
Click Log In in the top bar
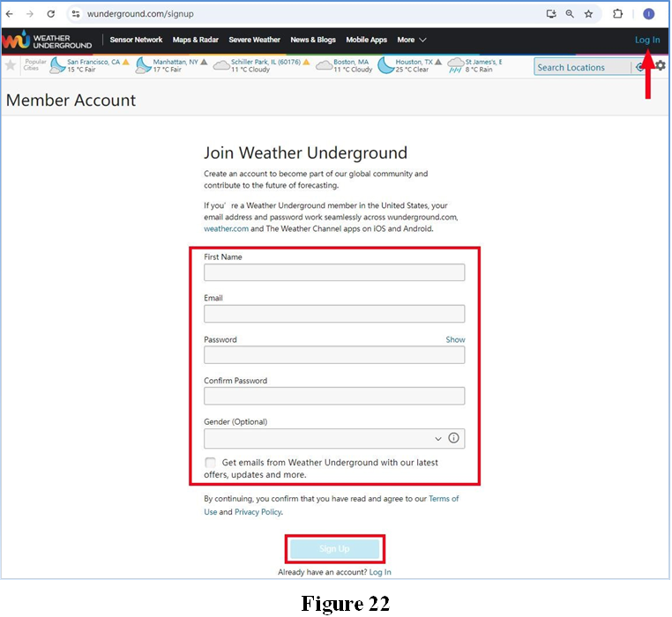pos(647,40)
